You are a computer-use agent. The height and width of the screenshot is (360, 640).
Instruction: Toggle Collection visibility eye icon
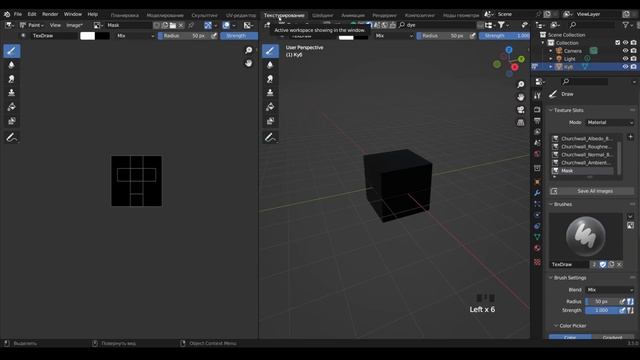tap(625, 42)
